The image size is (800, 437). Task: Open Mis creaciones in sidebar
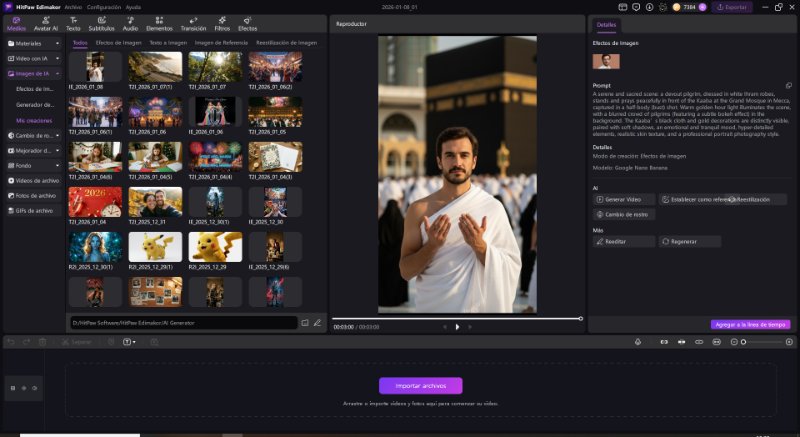[x=34, y=121]
